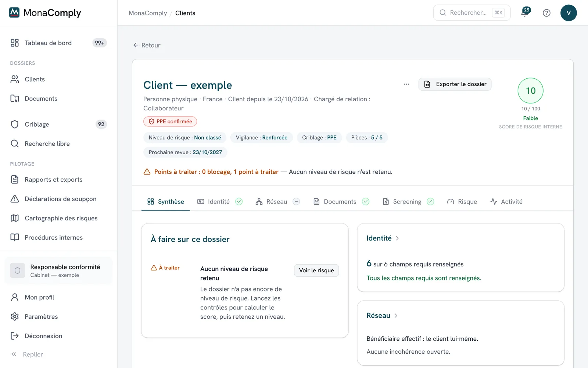Viewport: 588px width, 368px height.
Task: Click Identité tab green check icon
Action: pyautogui.click(x=239, y=201)
